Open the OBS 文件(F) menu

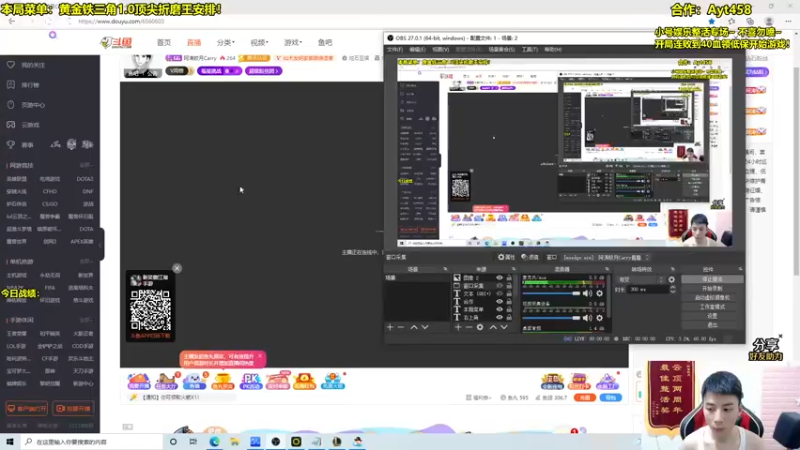pyautogui.click(x=394, y=49)
